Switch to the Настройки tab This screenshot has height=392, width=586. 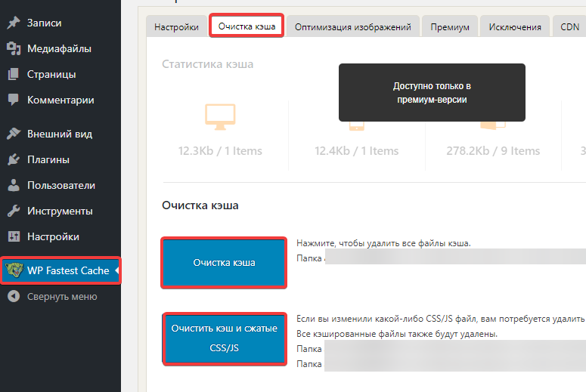click(x=176, y=27)
